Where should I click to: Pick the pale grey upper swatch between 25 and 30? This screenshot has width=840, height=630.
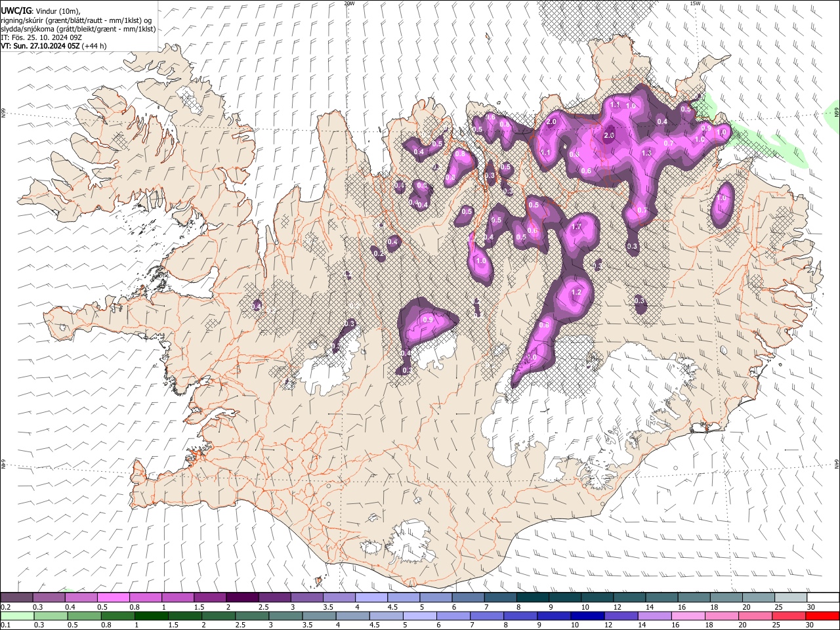(x=791, y=598)
